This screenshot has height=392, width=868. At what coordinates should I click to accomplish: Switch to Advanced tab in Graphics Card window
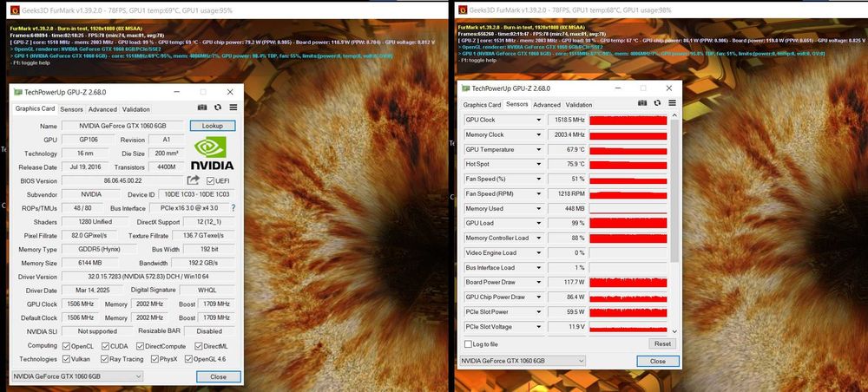pyautogui.click(x=102, y=109)
